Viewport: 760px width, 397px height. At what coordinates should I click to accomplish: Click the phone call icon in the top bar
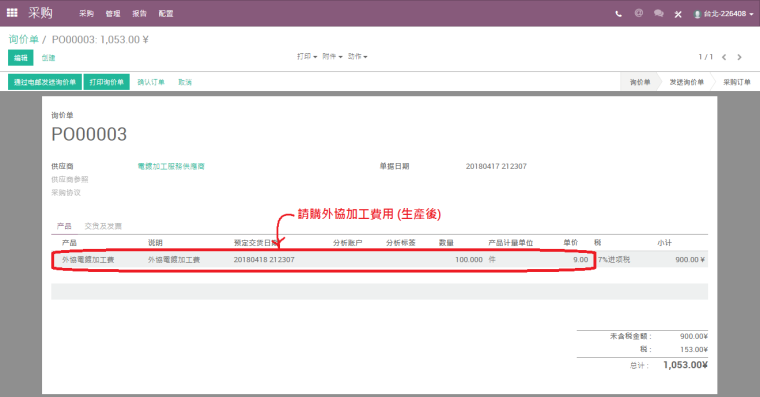click(618, 14)
